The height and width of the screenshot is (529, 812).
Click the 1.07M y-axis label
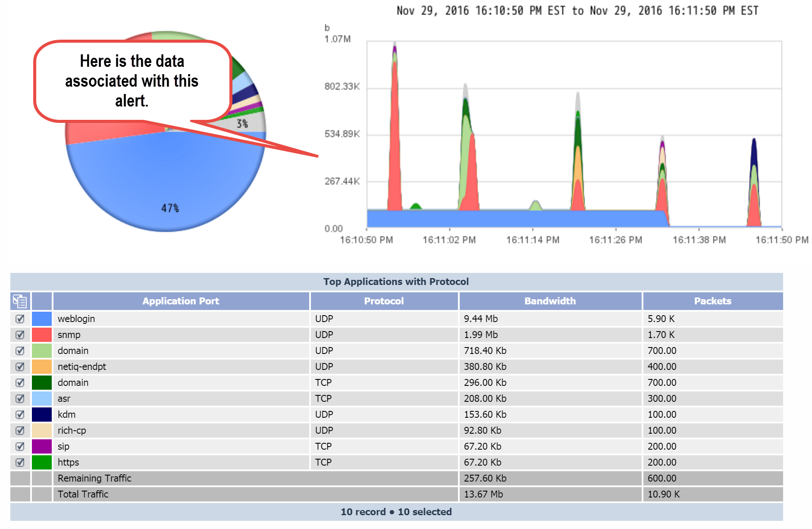pos(338,39)
